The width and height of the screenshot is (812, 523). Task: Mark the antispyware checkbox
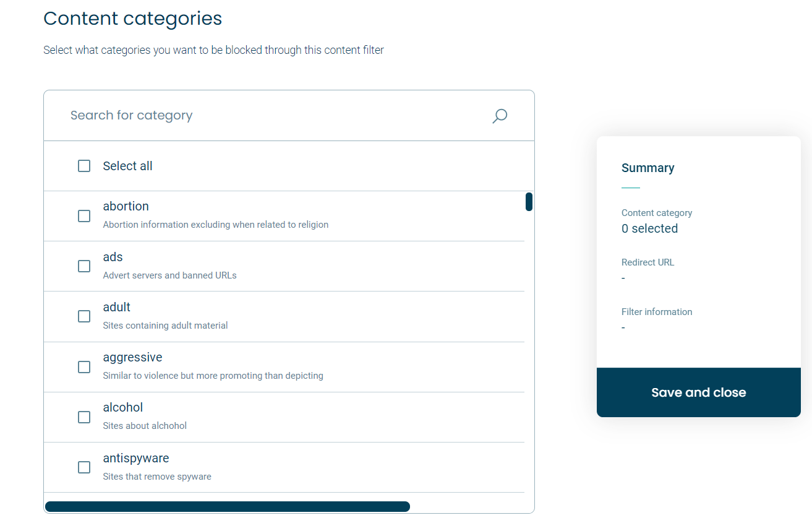(x=84, y=467)
